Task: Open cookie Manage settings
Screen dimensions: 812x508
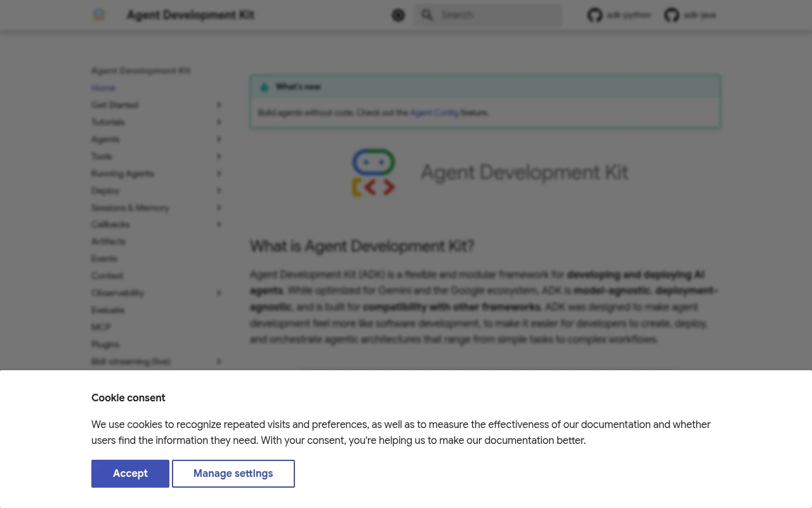Action: click(233, 473)
